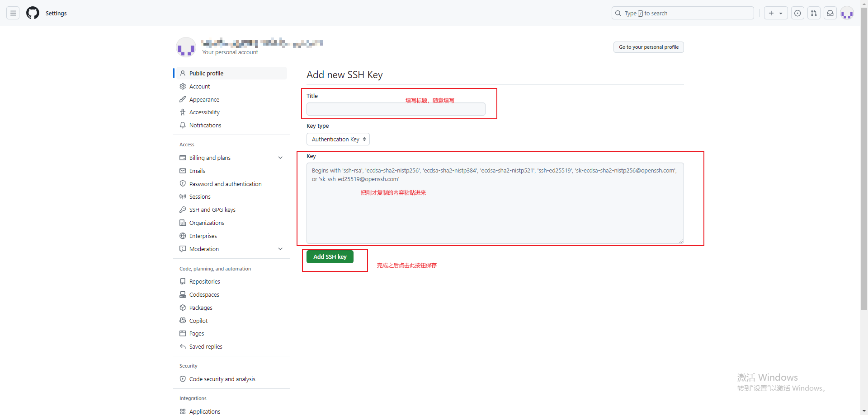This screenshot has width=868, height=415.
Task: Click the Add SSH key button
Action: [330, 256]
